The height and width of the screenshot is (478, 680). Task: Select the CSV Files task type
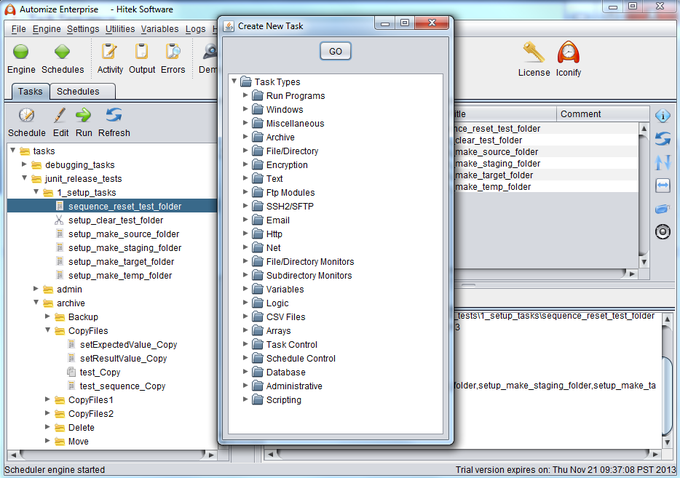[x=285, y=317]
